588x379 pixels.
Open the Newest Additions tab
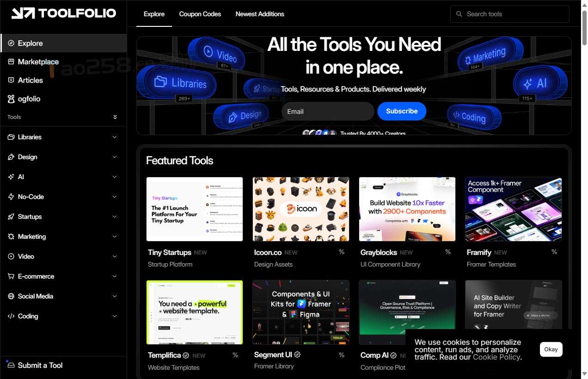click(x=260, y=14)
